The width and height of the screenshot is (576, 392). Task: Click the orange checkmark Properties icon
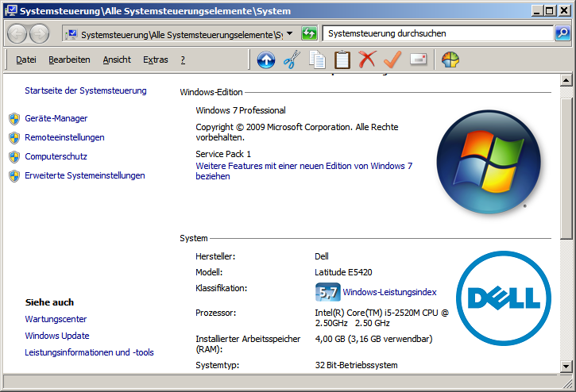point(392,60)
